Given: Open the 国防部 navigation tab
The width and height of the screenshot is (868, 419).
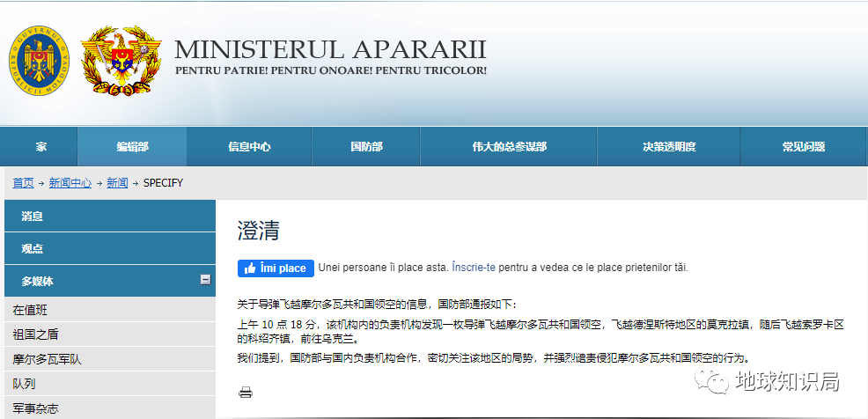Looking at the screenshot, I should point(366,147).
